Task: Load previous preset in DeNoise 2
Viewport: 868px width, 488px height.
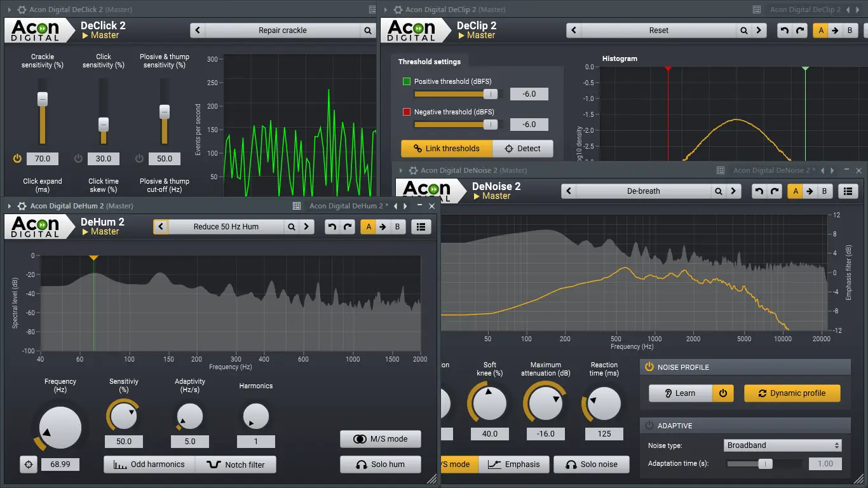Action: tap(569, 191)
